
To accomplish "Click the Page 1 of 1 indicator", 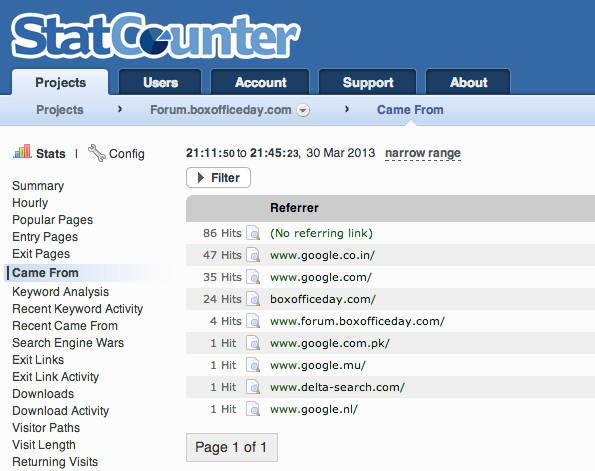I will click(231, 447).
